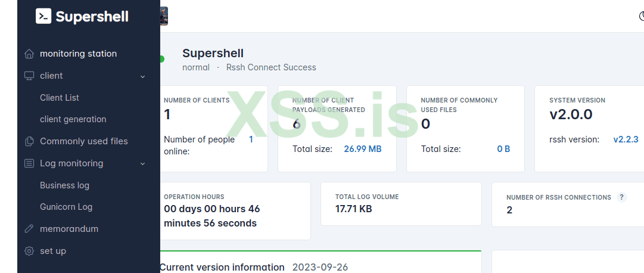644x273 pixels.
Task: Open the Gunicorn Log page
Action: pos(66,207)
